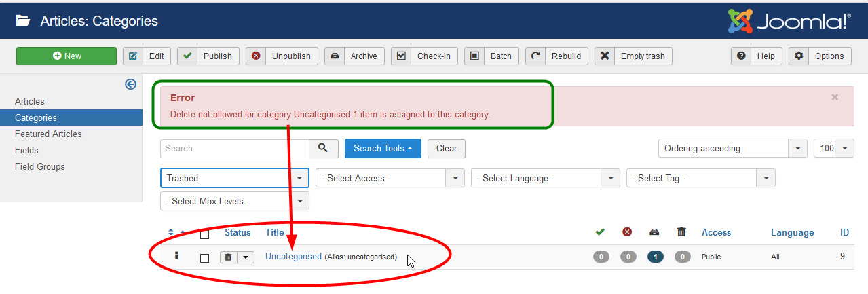Click the published count badge 0
The width and height of the screenshot is (868, 294).
[601, 257]
